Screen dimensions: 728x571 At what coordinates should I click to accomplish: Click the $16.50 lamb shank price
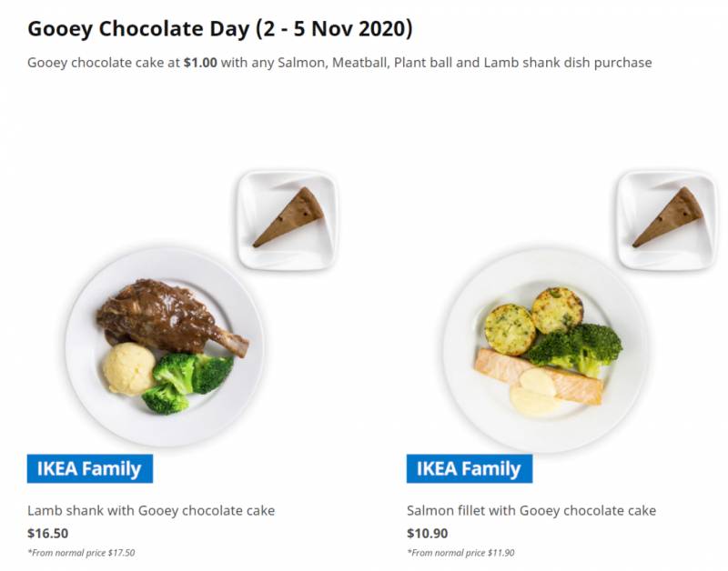[47, 534]
